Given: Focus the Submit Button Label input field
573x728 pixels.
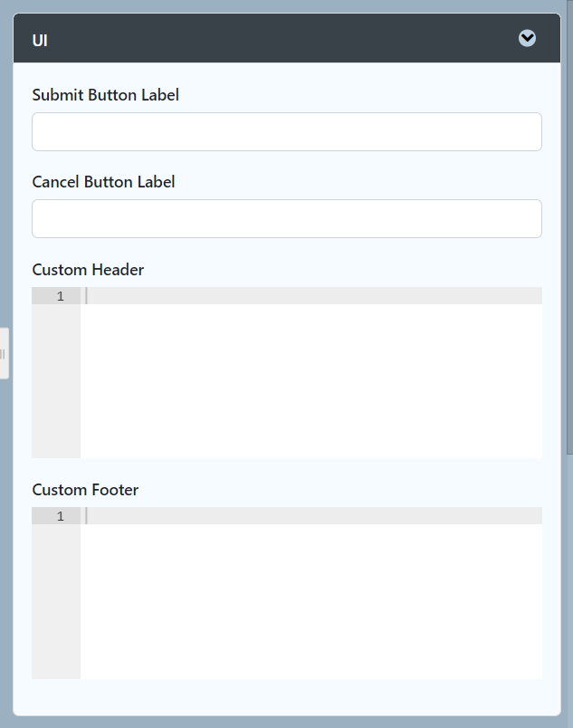Looking at the screenshot, I should (x=286, y=132).
